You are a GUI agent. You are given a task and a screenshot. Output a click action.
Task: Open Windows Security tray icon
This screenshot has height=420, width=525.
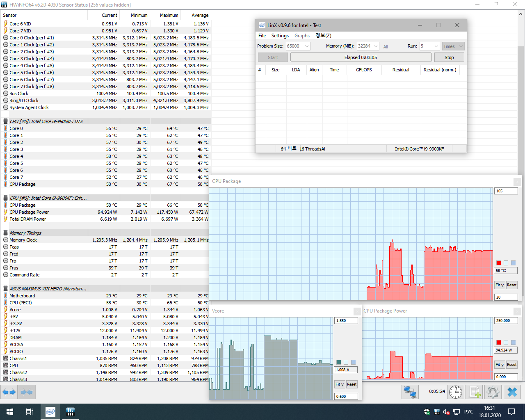coord(427,412)
